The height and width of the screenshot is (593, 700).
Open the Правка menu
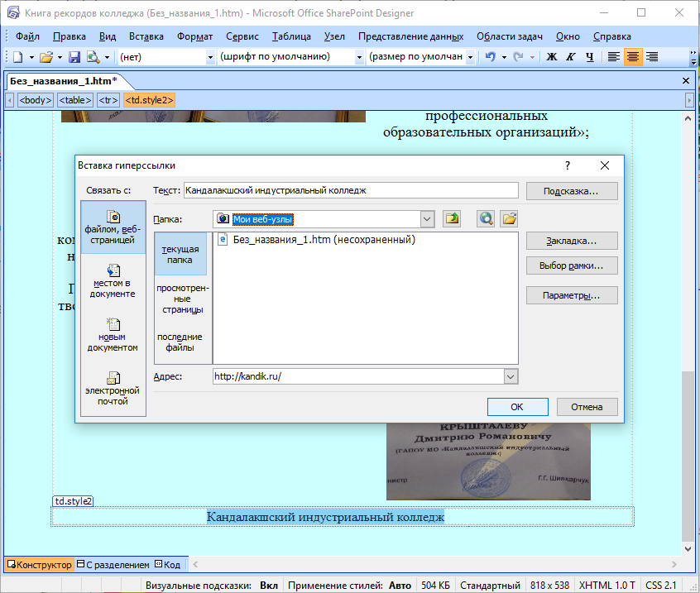[70, 36]
